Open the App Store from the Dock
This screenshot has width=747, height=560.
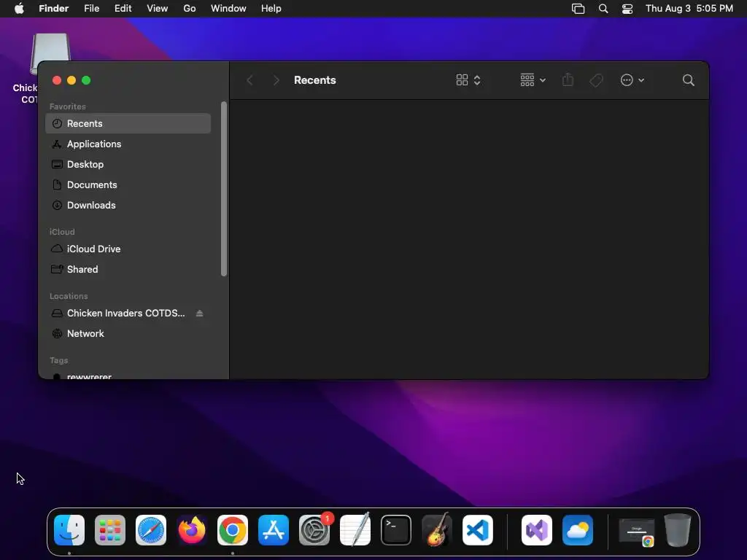(274, 530)
